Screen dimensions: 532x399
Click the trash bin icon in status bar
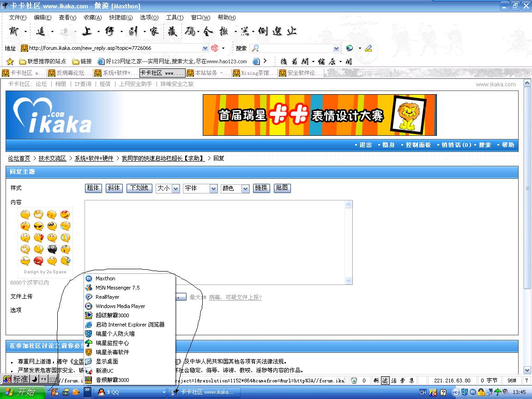(x=354, y=381)
